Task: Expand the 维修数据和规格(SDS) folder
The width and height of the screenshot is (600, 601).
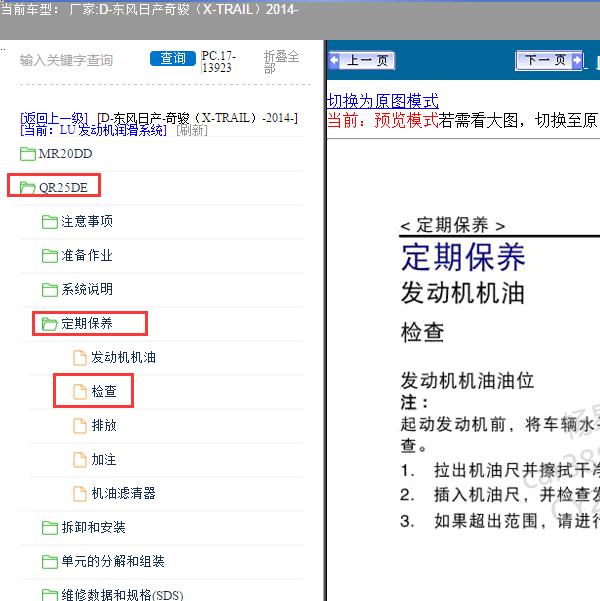Action: point(122,595)
